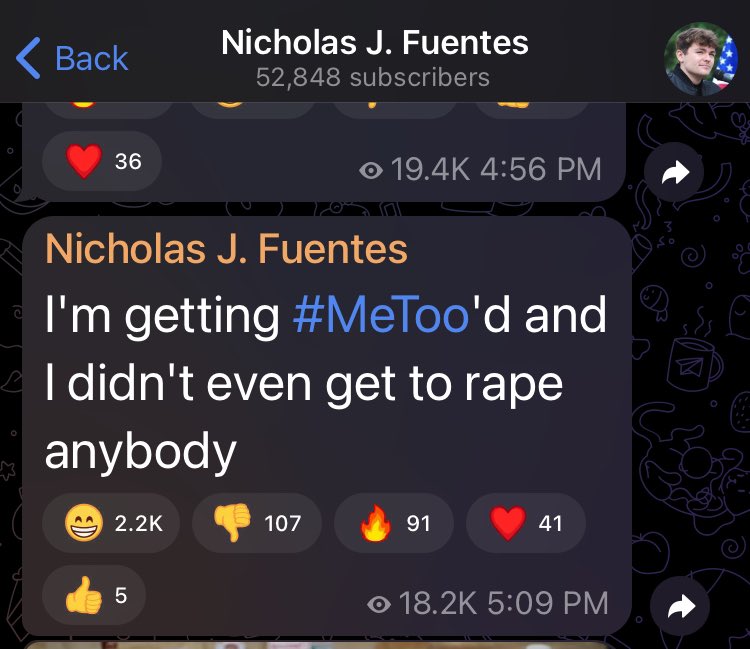Tap the 4:56 PM timestamp
This screenshot has width=750, height=649.
point(540,169)
